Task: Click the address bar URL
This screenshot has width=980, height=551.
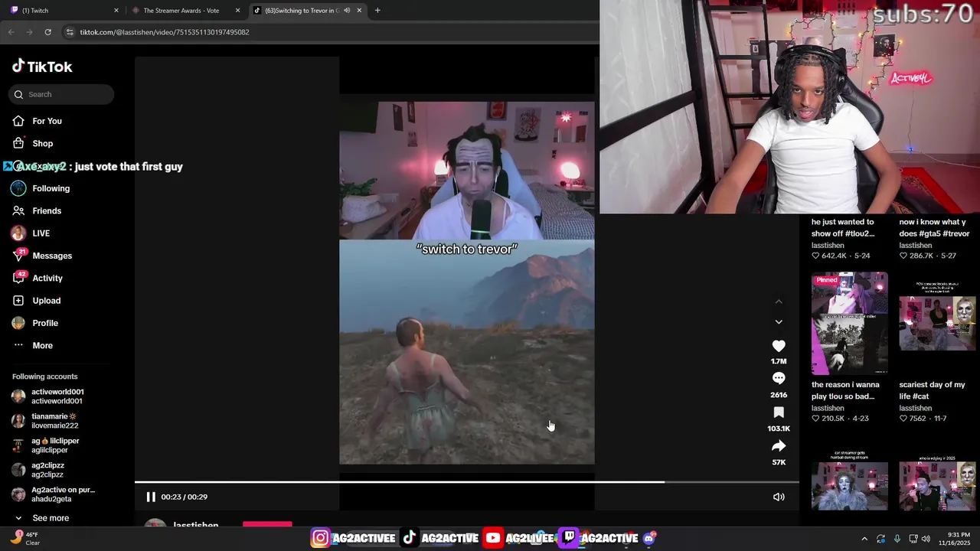Action: pos(165,32)
